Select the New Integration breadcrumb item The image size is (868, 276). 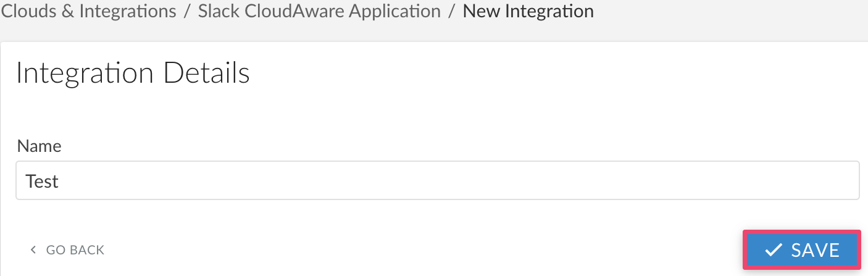point(528,11)
